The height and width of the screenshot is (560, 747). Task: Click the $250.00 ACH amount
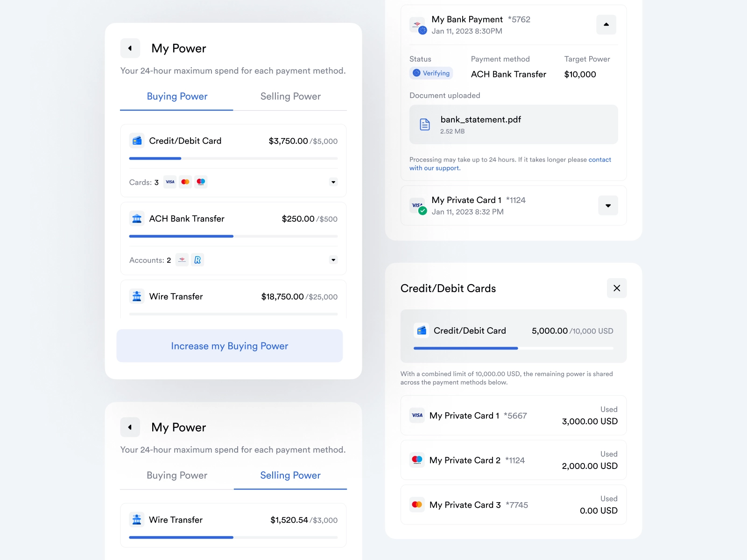click(298, 219)
